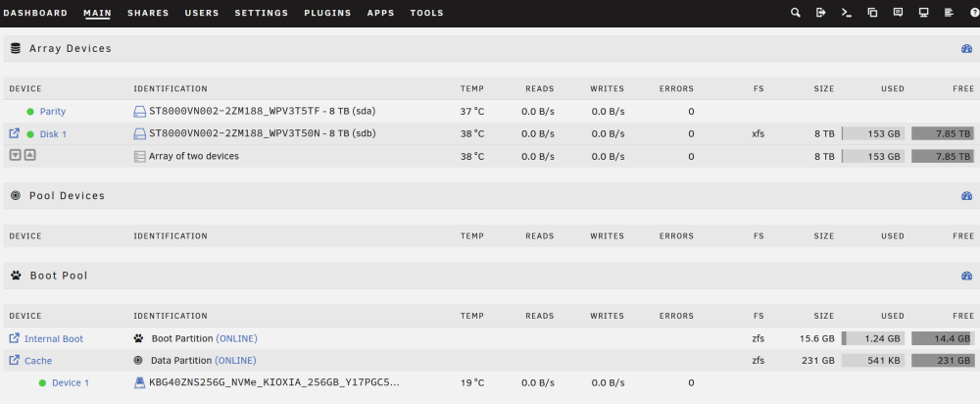Image resolution: width=980 pixels, height=404 pixels.
Task: Open the terminal prompt icon
Action: (847, 13)
